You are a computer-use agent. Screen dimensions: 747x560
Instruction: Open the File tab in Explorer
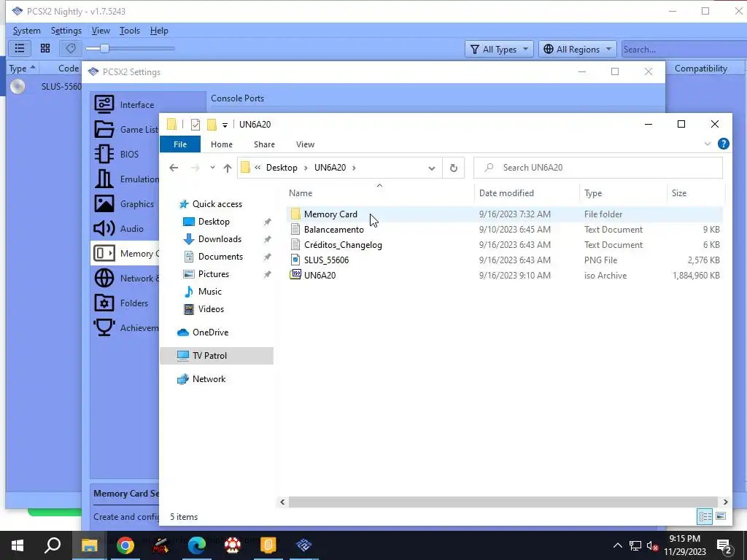click(x=180, y=144)
